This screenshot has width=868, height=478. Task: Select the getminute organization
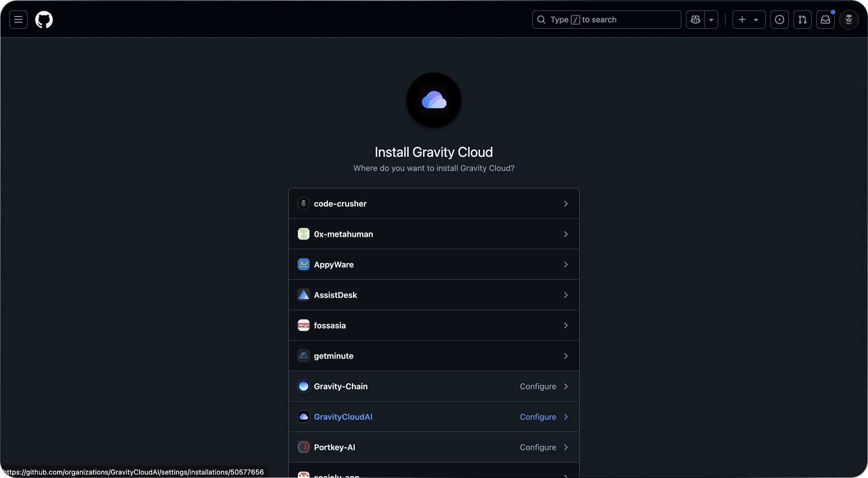(434, 356)
